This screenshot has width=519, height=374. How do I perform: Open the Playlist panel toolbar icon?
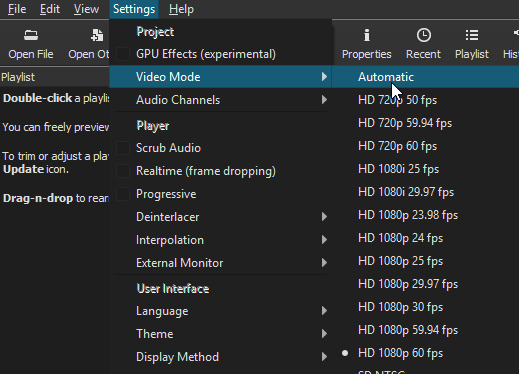pyautogui.click(x=472, y=35)
